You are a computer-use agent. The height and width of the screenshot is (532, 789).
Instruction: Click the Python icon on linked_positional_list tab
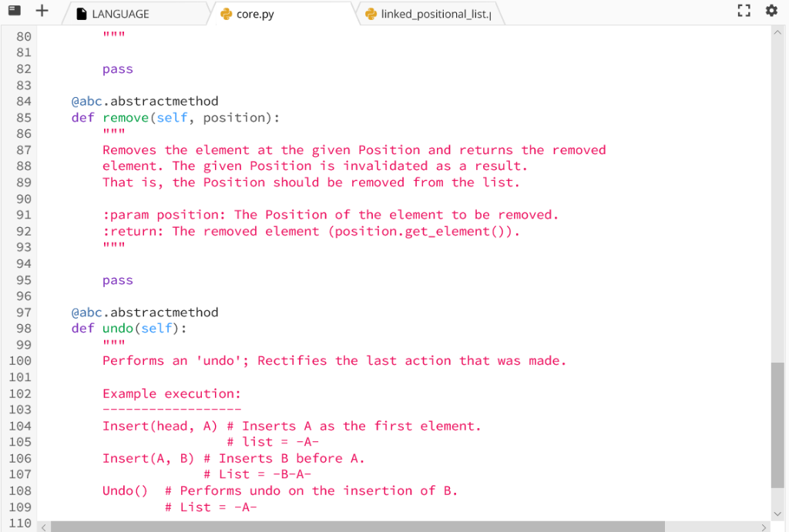click(369, 13)
